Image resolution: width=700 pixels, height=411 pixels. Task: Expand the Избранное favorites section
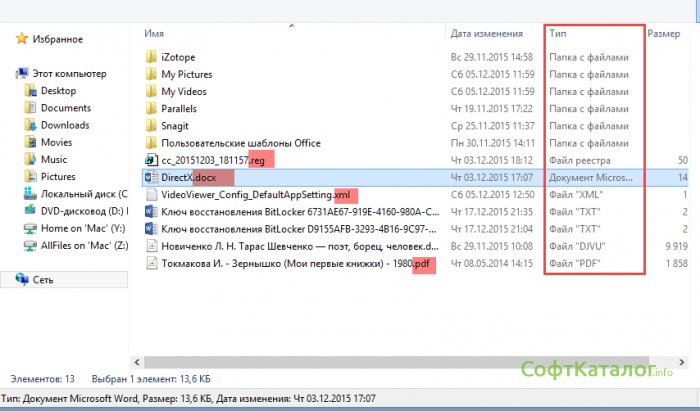(8, 39)
